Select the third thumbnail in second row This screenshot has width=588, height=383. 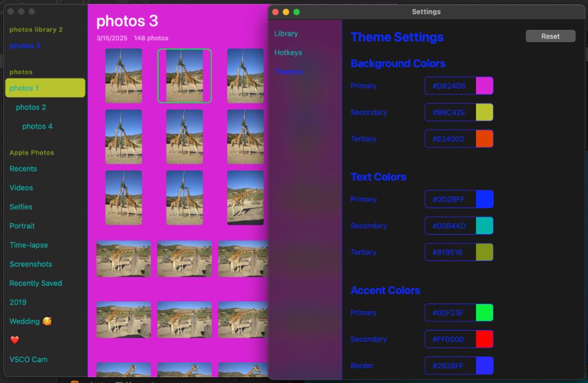[245, 137]
